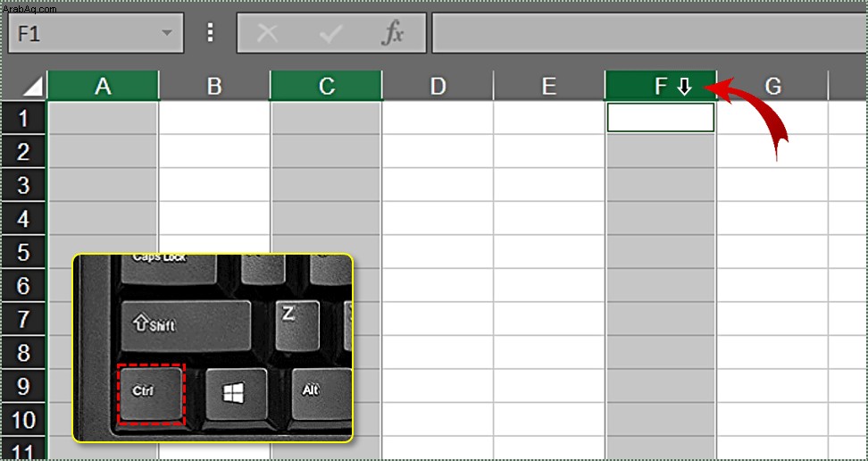This screenshot has height=461, width=868.
Task: Click the Enter checkmark icon in the formula bar
Action: (330, 34)
